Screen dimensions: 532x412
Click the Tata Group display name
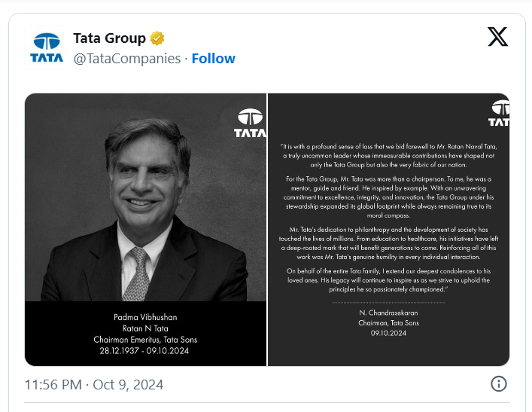click(110, 38)
